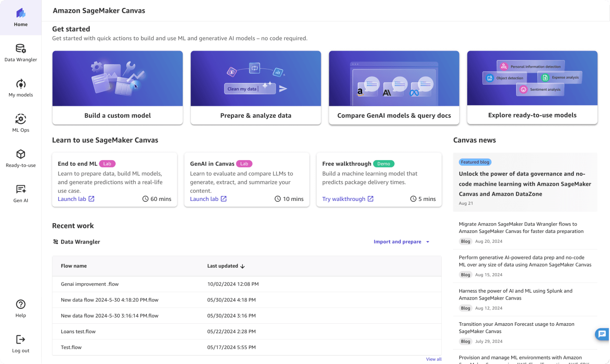Open Migrate Data Wrangler flows blog post
The height and width of the screenshot is (364, 610).
coord(521,228)
